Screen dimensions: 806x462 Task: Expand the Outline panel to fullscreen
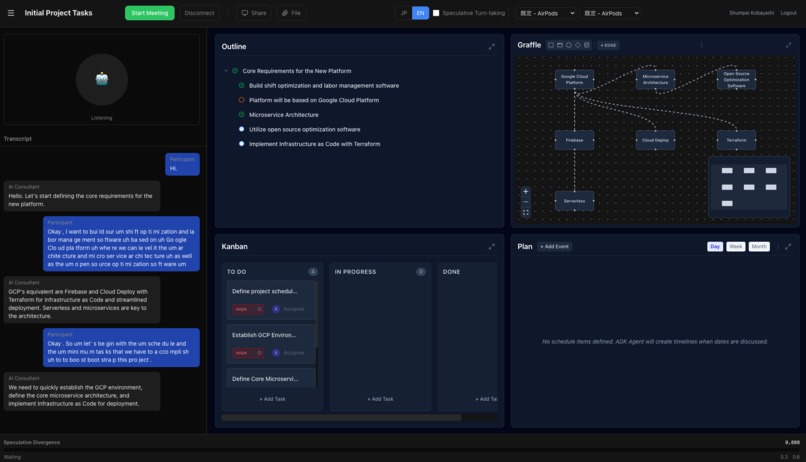[491, 46]
